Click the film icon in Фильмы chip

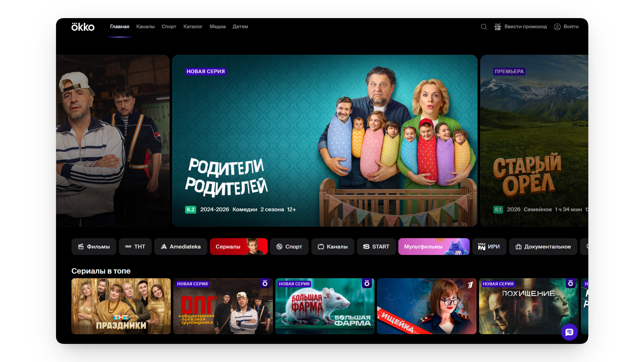tap(81, 247)
